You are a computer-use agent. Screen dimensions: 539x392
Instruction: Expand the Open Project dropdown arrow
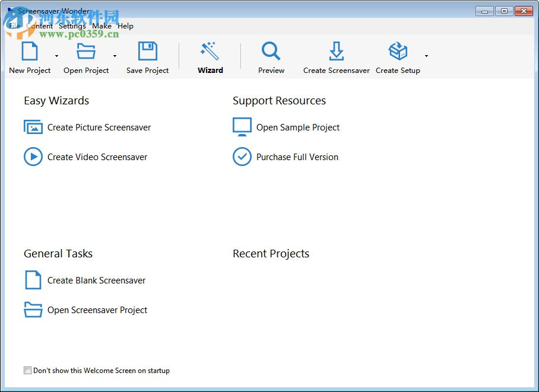coord(115,56)
